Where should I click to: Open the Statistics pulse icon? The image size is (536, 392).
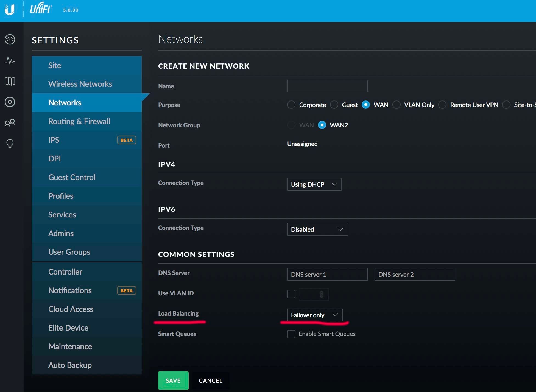click(x=10, y=60)
